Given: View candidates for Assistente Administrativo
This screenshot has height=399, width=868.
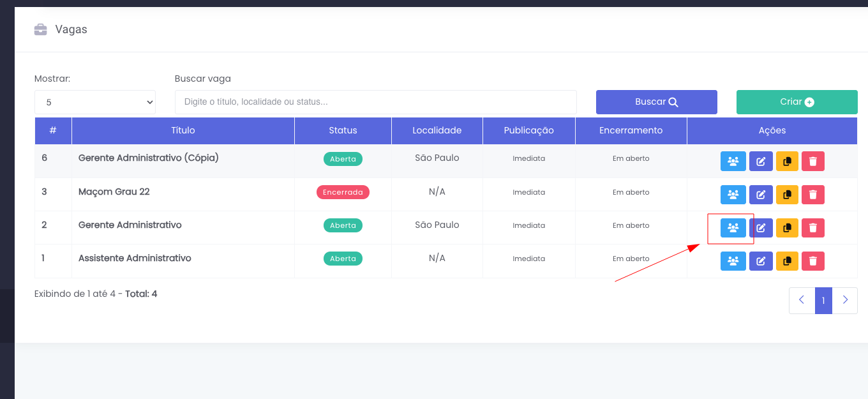Looking at the screenshot, I should (733, 261).
